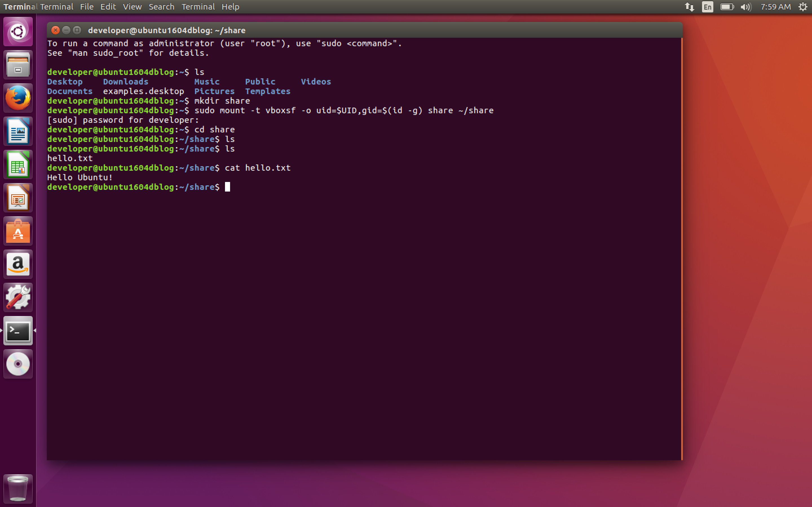Click the 7:59 AM clock
This screenshot has height=507, width=812.
pos(775,7)
